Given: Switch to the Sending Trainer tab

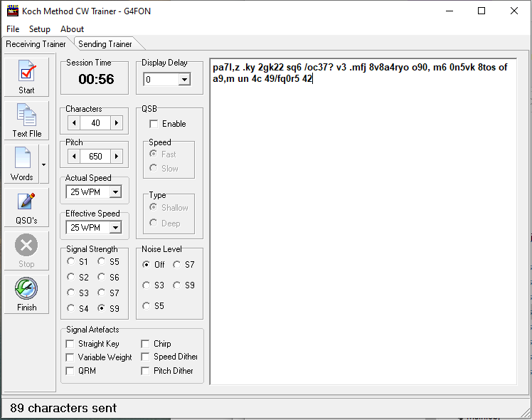Looking at the screenshot, I should pos(105,44).
